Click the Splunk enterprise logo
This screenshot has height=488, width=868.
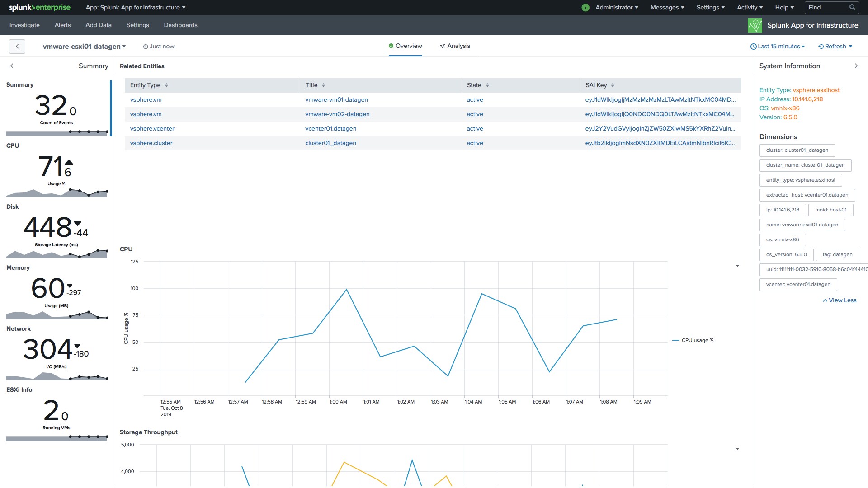pos(40,7)
